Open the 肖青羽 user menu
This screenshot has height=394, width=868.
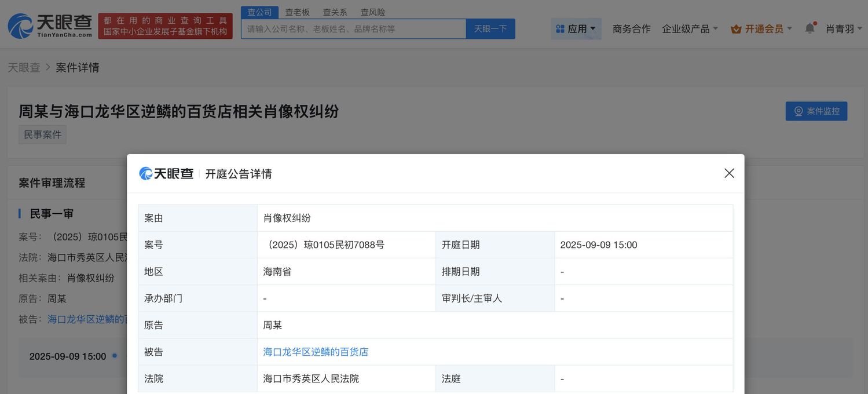pyautogui.click(x=844, y=29)
